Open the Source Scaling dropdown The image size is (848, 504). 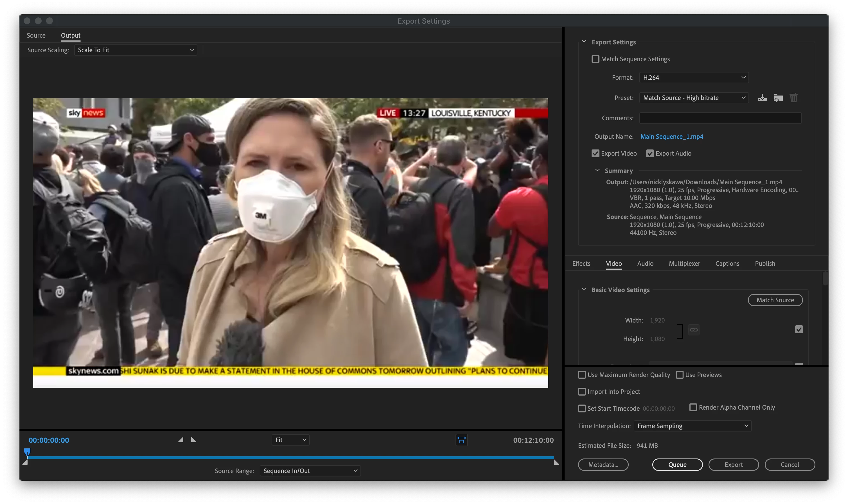pyautogui.click(x=136, y=50)
